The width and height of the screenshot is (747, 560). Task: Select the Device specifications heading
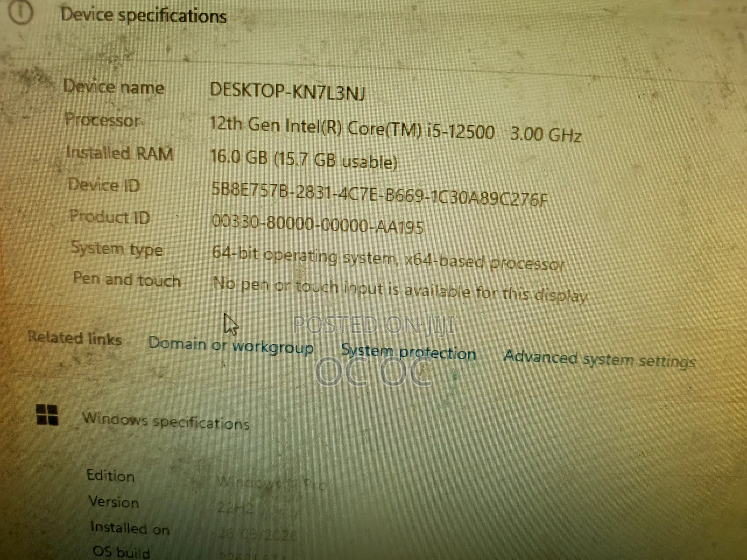click(x=144, y=15)
